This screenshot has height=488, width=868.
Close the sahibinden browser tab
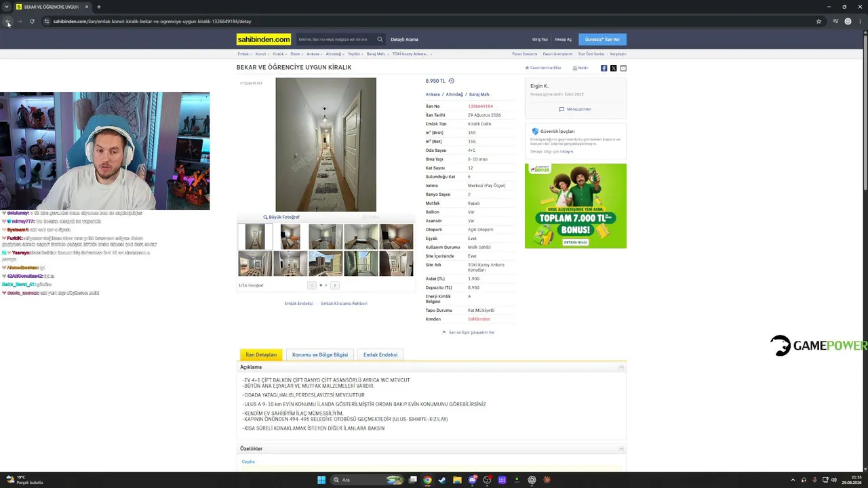coord(87,7)
